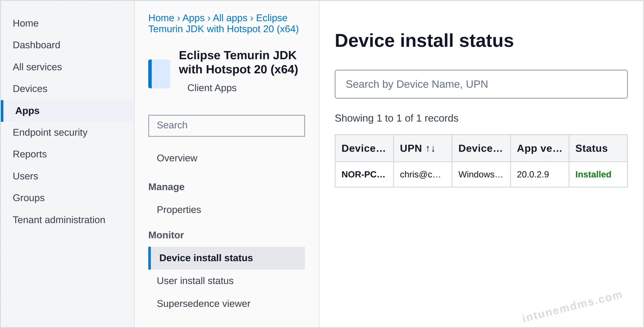
Task: Click the Installed status cell
Action: pyautogui.click(x=598, y=174)
